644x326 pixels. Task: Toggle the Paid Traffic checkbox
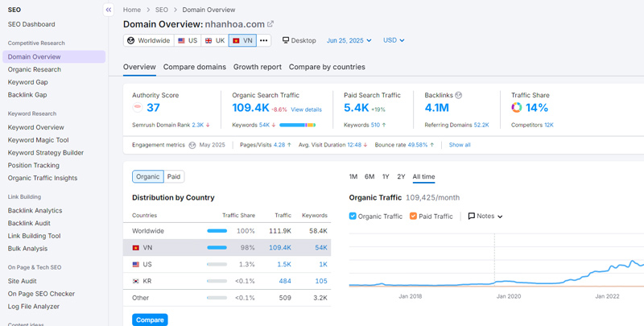click(413, 216)
